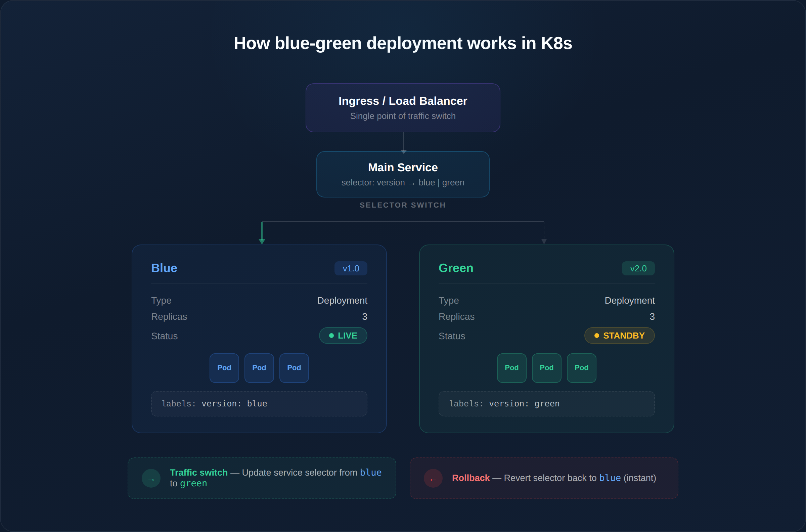Viewport: 806px width, 532px height.
Task: Toggle the STANDBY status badge on Green
Action: pos(619,335)
